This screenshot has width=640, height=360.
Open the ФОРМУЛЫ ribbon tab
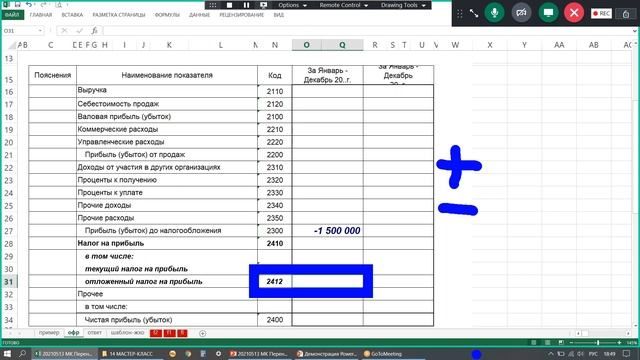click(x=167, y=15)
